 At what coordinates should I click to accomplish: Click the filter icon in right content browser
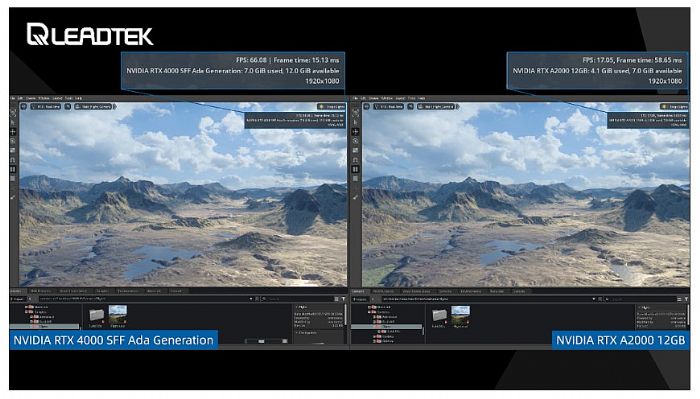pyautogui.click(x=686, y=299)
